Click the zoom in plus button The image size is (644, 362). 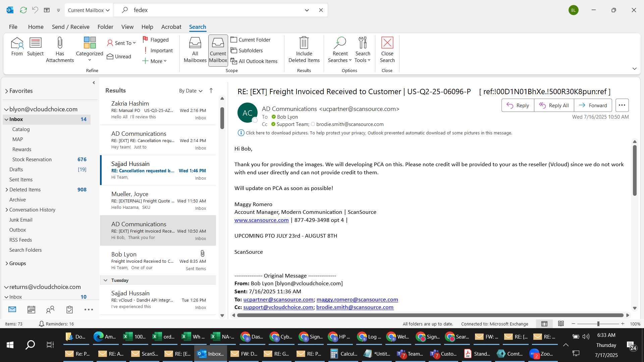point(623,324)
